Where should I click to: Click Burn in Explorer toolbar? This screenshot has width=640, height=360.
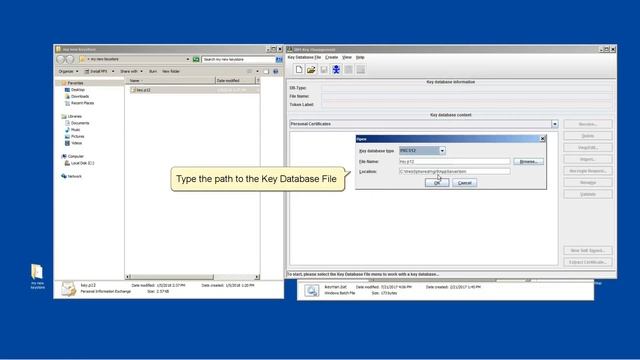coord(153,71)
